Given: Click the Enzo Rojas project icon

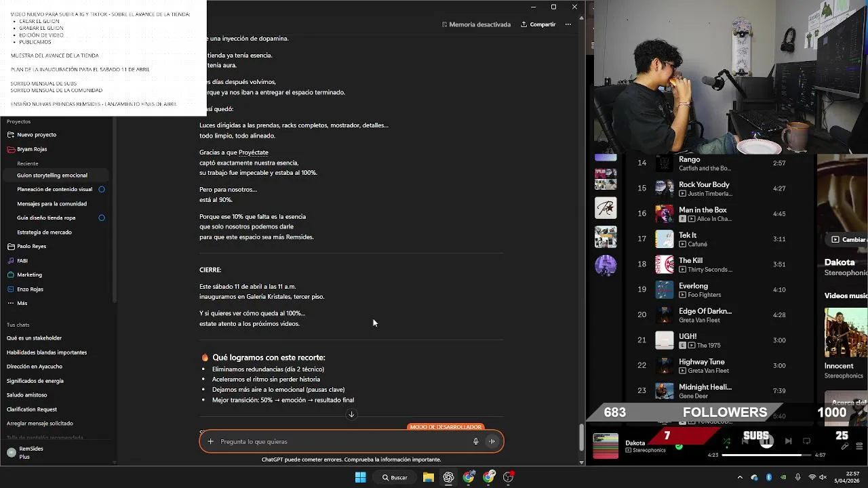Looking at the screenshot, I should [11, 289].
